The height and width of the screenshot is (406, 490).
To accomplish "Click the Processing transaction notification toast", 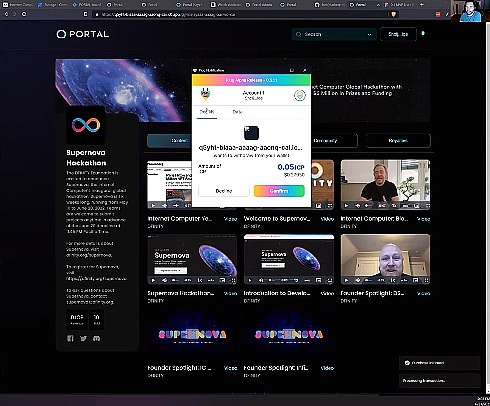I will pyautogui.click(x=440, y=380).
